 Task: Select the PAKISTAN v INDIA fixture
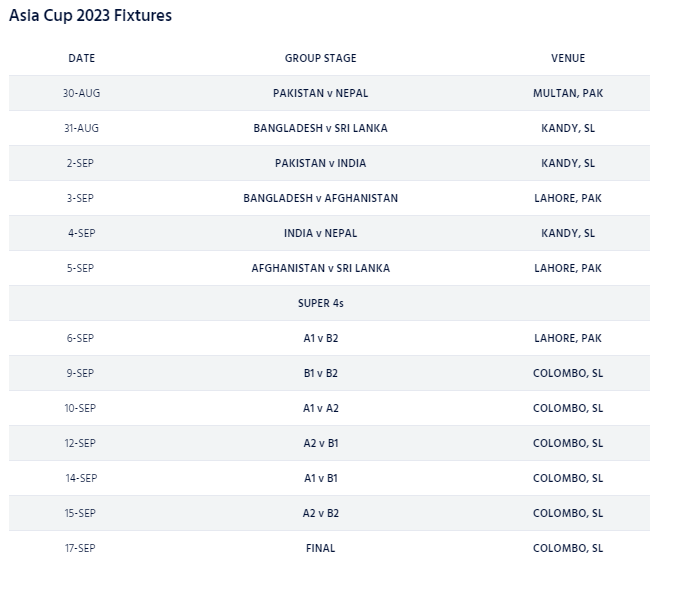click(x=320, y=163)
